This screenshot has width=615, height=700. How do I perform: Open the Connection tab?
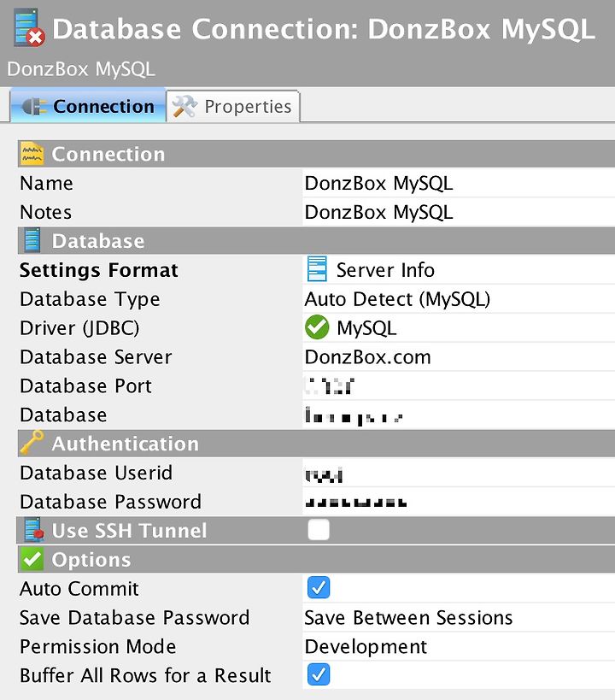click(x=88, y=106)
